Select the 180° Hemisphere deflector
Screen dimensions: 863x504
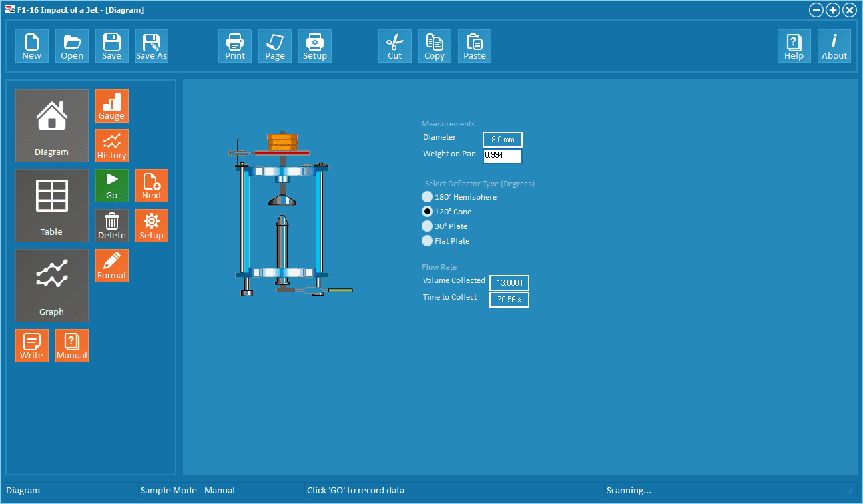pyautogui.click(x=428, y=197)
